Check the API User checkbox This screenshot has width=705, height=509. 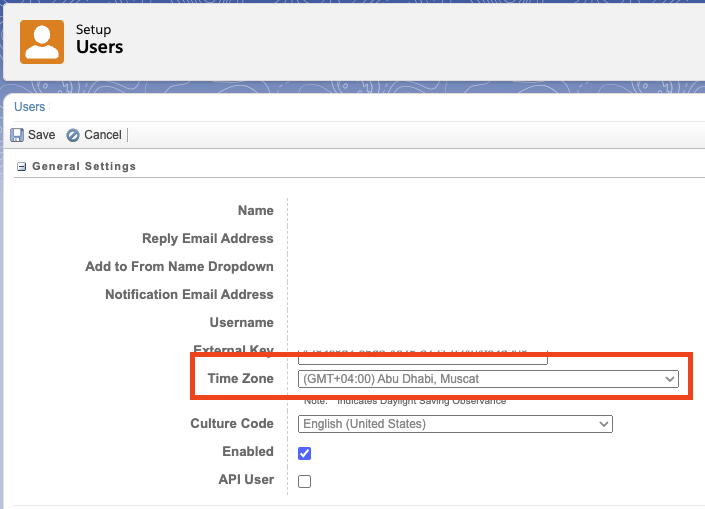[x=304, y=481]
